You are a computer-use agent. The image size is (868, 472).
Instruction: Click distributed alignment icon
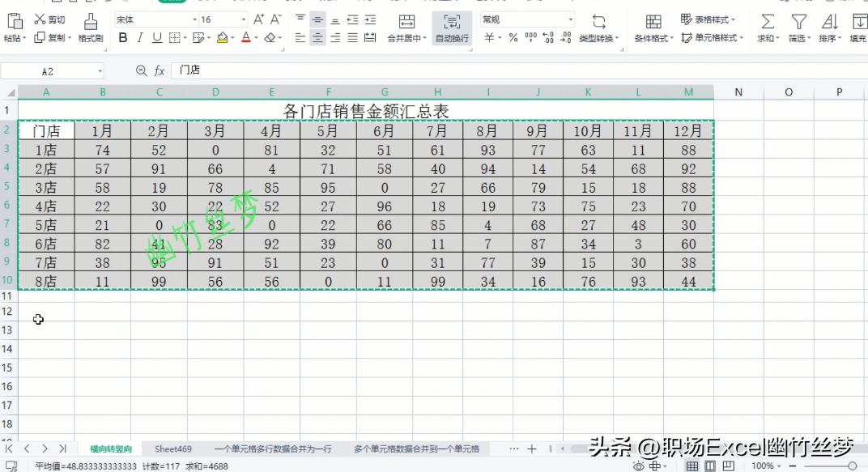click(370, 37)
